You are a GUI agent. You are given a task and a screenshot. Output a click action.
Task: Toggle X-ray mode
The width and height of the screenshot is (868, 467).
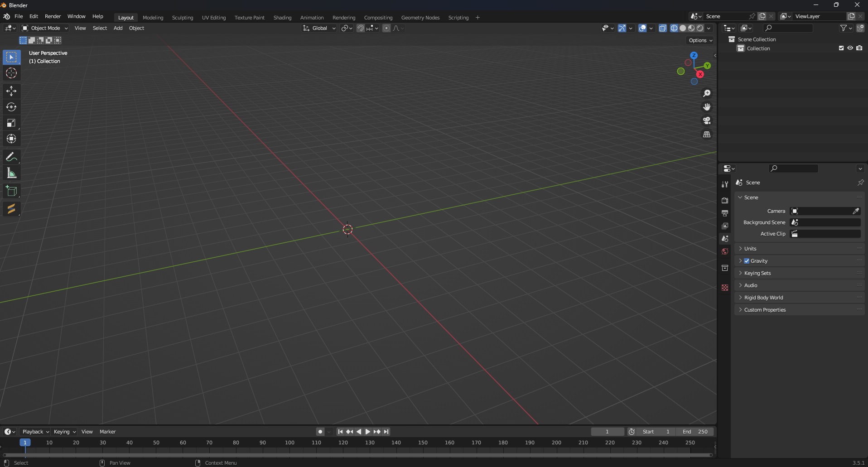[663, 28]
